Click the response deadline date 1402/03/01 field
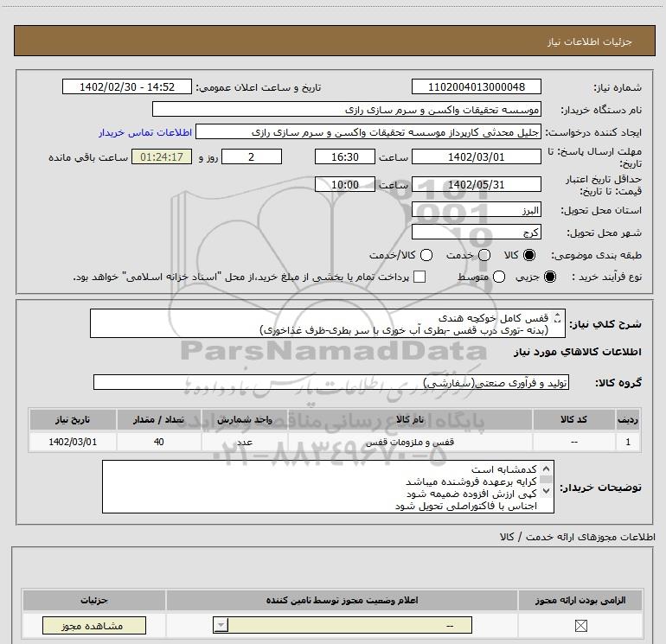 click(476, 156)
